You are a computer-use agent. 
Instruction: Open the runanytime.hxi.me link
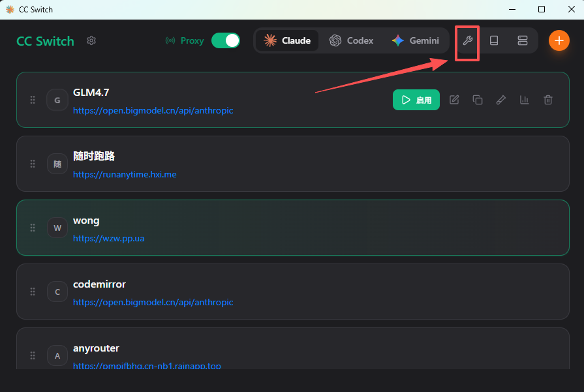tap(125, 175)
